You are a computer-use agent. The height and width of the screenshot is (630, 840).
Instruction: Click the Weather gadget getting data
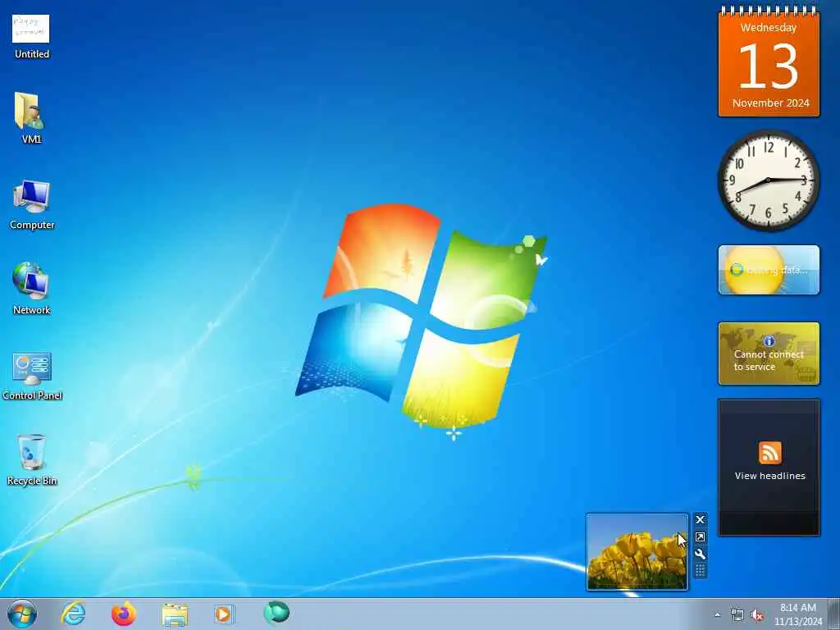click(x=769, y=270)
